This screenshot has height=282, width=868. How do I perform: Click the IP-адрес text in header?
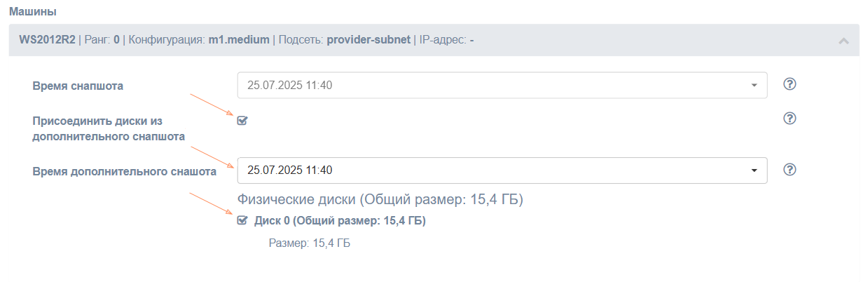point(442,40)
